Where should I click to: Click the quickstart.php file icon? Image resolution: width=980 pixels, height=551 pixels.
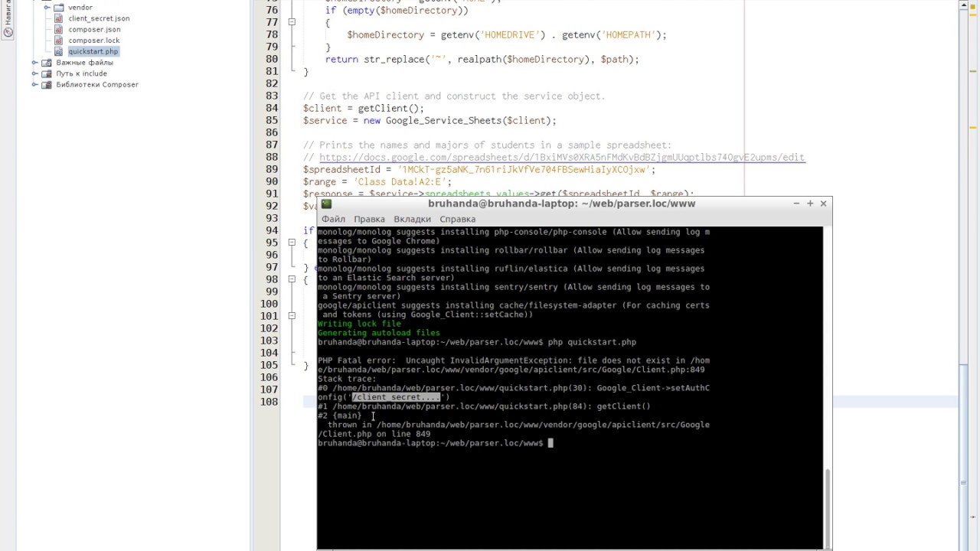60,51
